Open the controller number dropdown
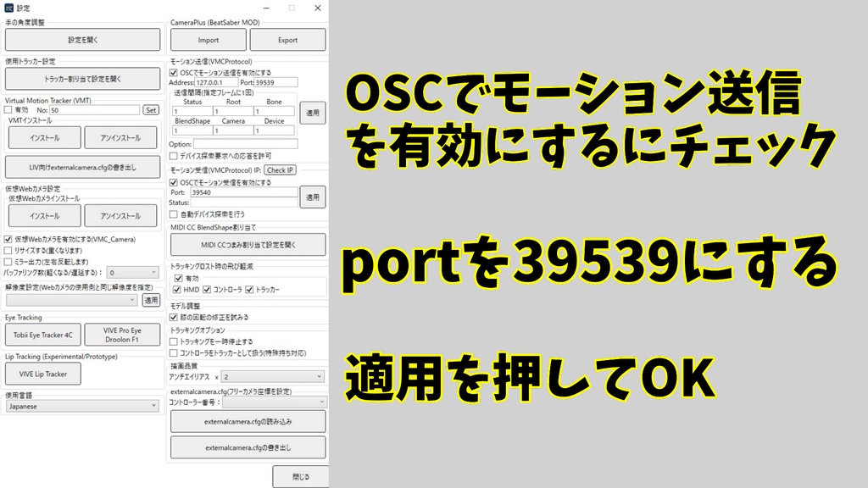The height and width of the screenshot is (488, 868). [x=274, y=402]
